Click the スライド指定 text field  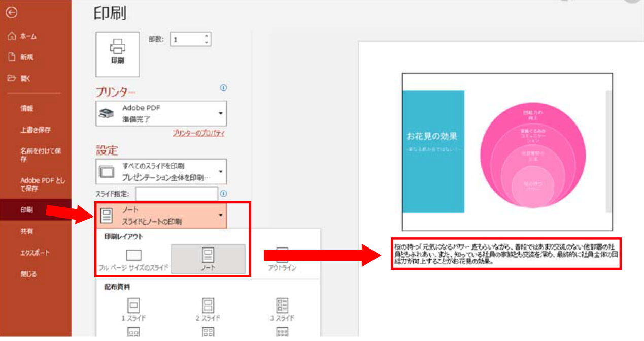coord(177,194)
